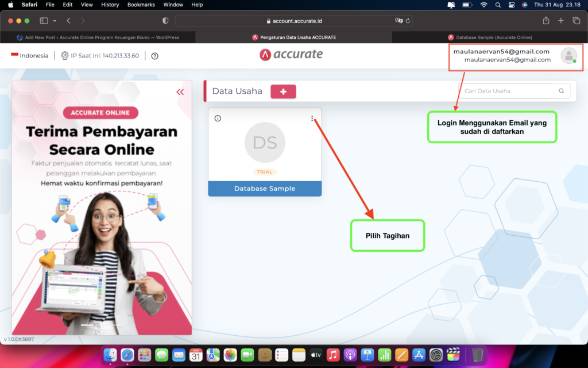Expand the sidebar dropdown chevron in Safari toolbar

click(55, 21)
